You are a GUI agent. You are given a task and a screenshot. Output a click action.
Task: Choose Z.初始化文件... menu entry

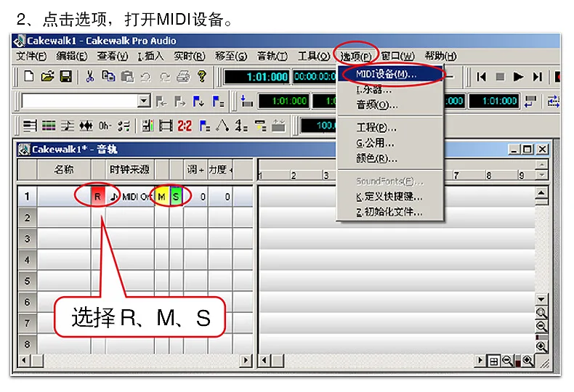pyautogui.click(x=390, y=212)
